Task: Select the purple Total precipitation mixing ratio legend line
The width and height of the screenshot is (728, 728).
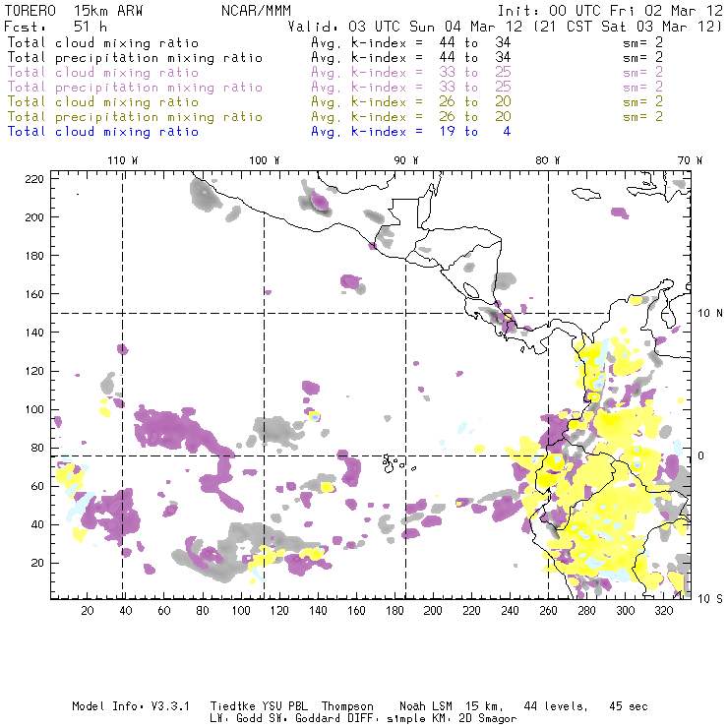Action: (135, 88)
